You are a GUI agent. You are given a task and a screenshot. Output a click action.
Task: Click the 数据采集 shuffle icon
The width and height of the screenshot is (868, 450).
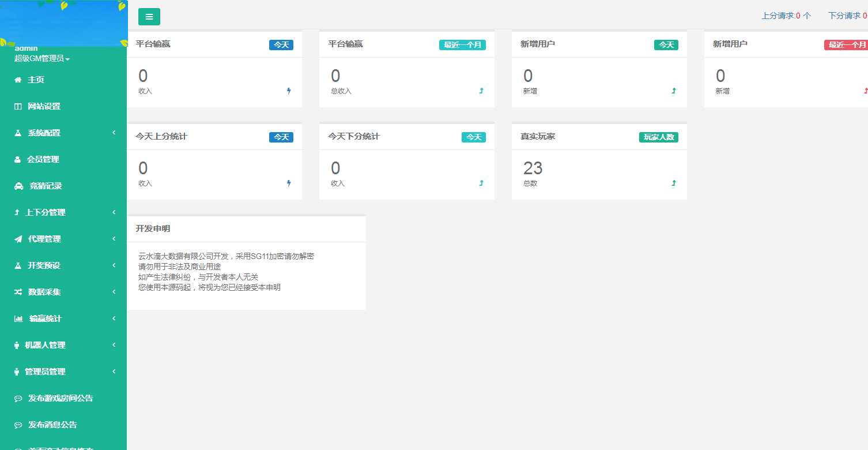17,292
